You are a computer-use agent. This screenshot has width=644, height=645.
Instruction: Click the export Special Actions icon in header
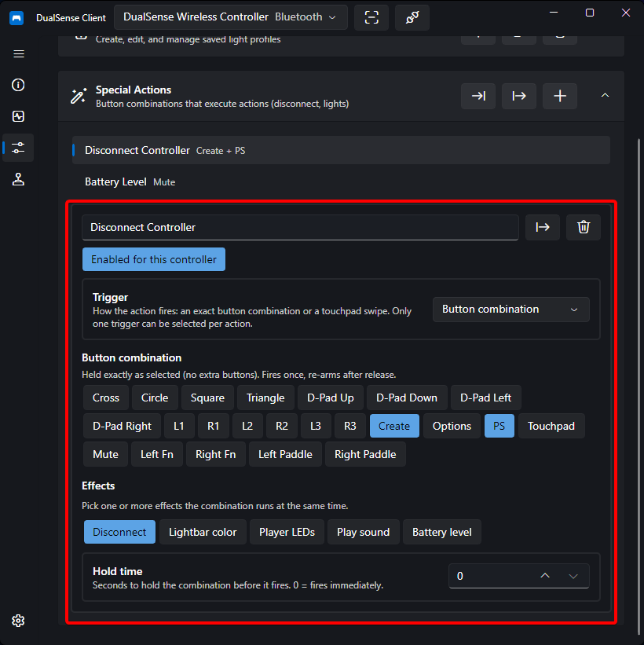click(519, 97)
